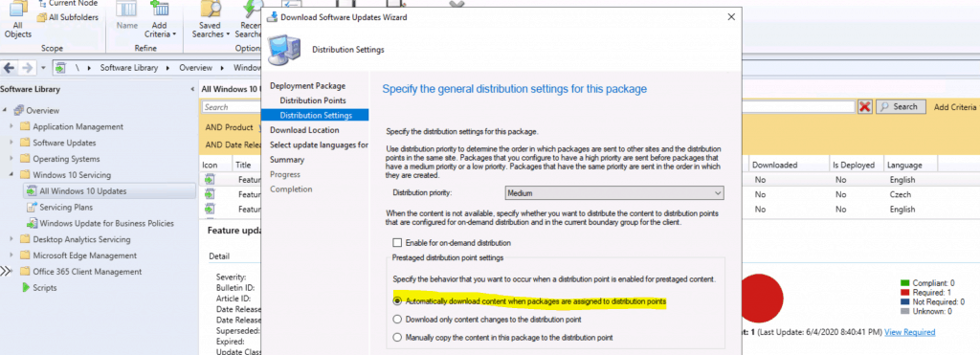
Task: Select Windows 10 Servicing tree item
Action: (72, 175)
